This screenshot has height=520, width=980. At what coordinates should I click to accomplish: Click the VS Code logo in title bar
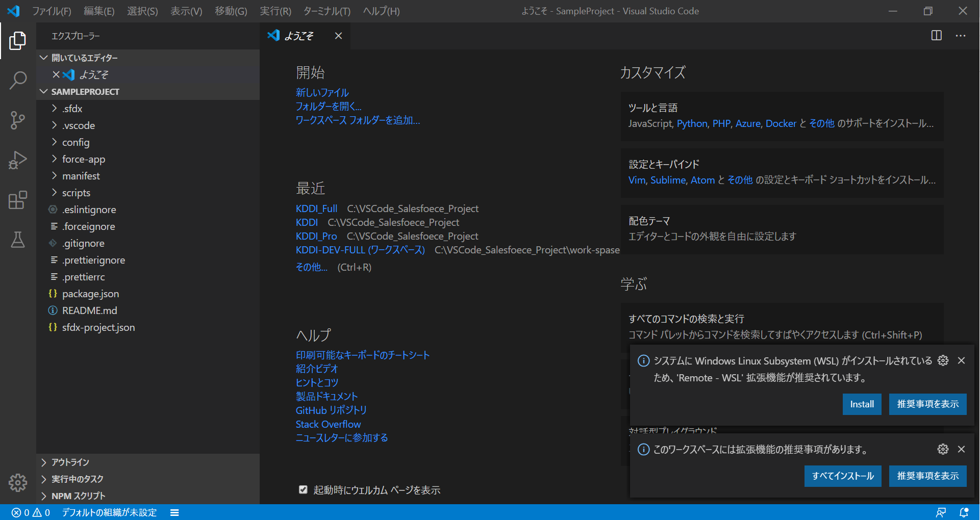pyautogui.click(x=14, y=11)
